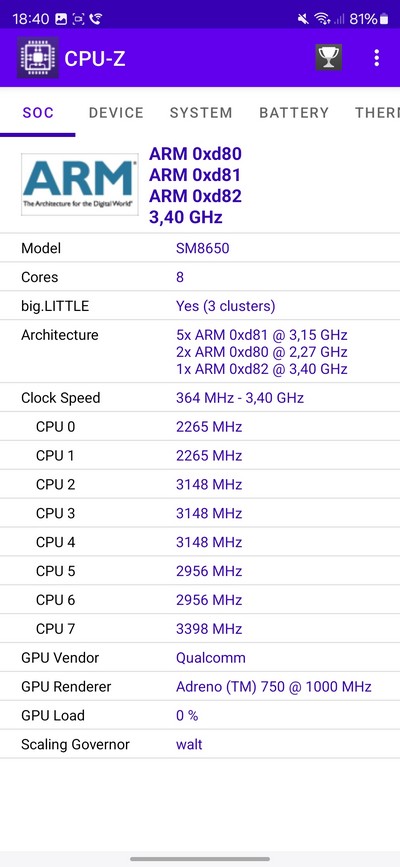Tap the Wi-Fi calling status icon
400x867 pixels.
tap(96, 19)
